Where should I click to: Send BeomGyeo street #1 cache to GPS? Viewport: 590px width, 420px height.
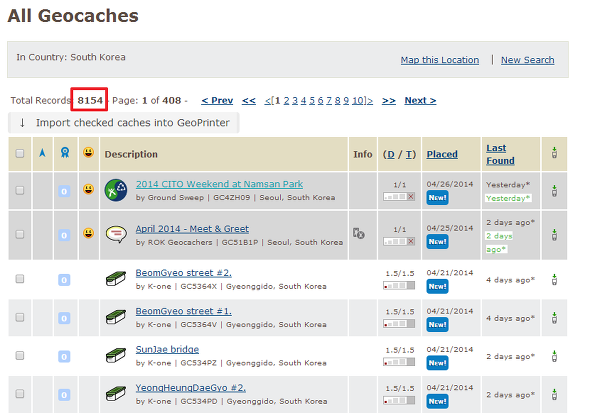[x=554, y=318]
